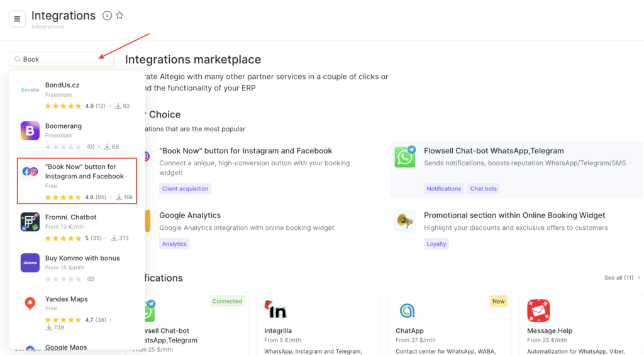Select "Book Now" button search result
Image resolution: width=644 pixels, height=355 pixels.
84,172
